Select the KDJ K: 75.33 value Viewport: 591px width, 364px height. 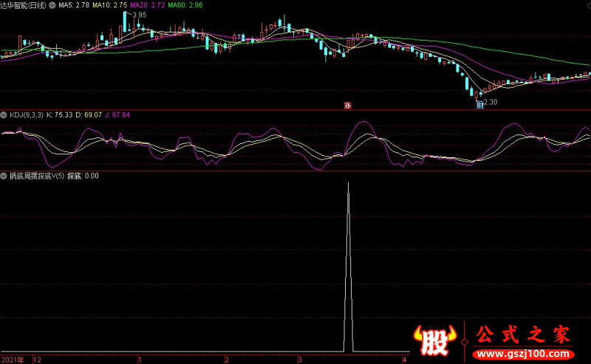tap(60, 115)
